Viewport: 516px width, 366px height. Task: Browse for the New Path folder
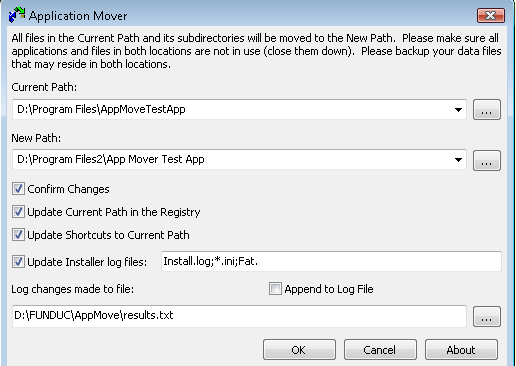pos(487,160)
